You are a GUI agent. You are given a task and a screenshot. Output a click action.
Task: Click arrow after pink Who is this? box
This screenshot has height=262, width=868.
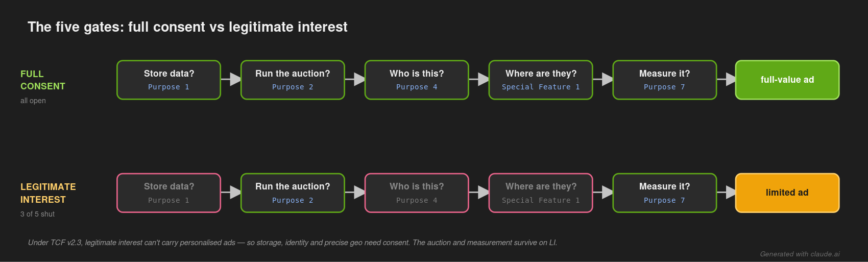point(479,192)
